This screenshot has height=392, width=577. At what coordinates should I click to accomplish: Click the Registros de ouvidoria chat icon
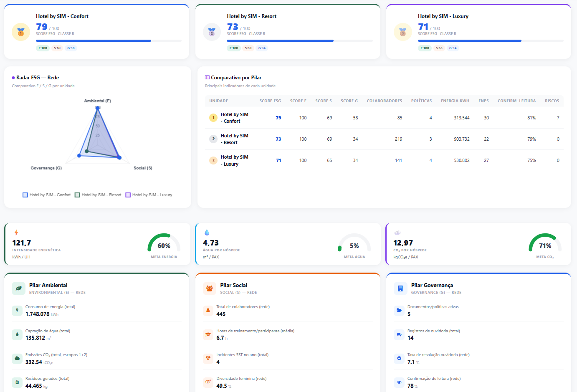tap(399, 334)
